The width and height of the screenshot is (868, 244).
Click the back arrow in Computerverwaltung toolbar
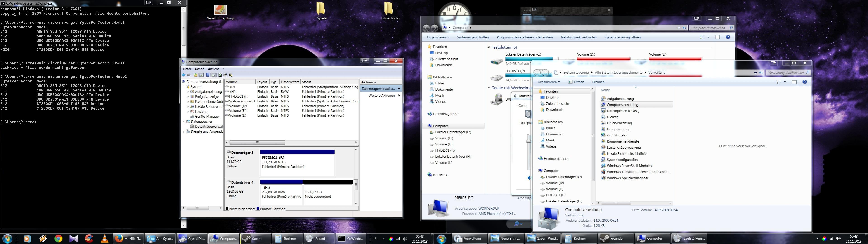[184, 75]
